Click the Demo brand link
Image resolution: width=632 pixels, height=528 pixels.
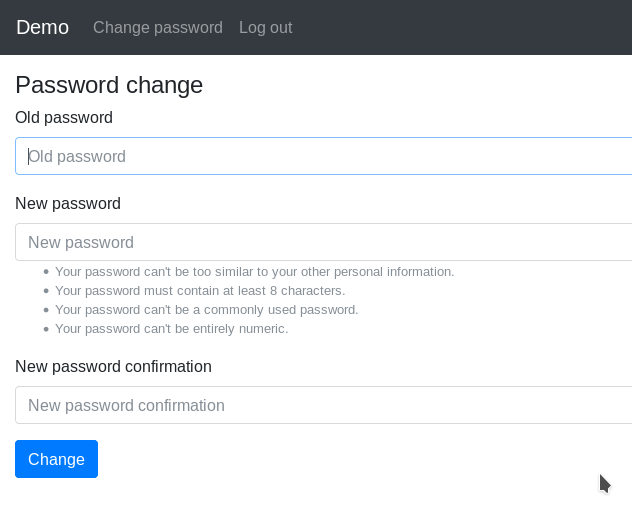tap(42, 27)
